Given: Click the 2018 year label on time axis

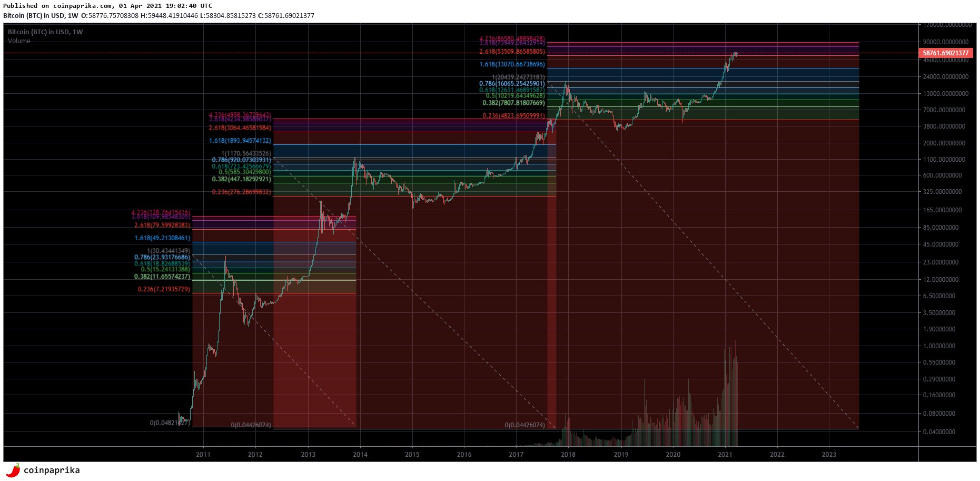Looking at the screenshot, I should pos(568,455).
